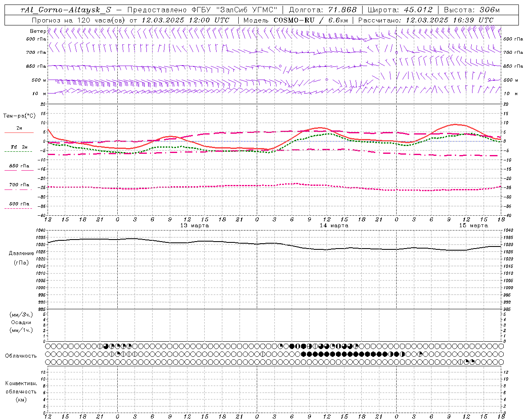Click the dash-dot line under "700 гПа" legend

(18, 189)
